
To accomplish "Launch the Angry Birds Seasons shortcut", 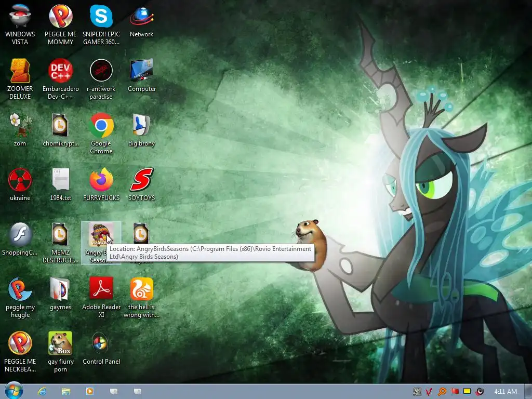I will pos(101,243).
